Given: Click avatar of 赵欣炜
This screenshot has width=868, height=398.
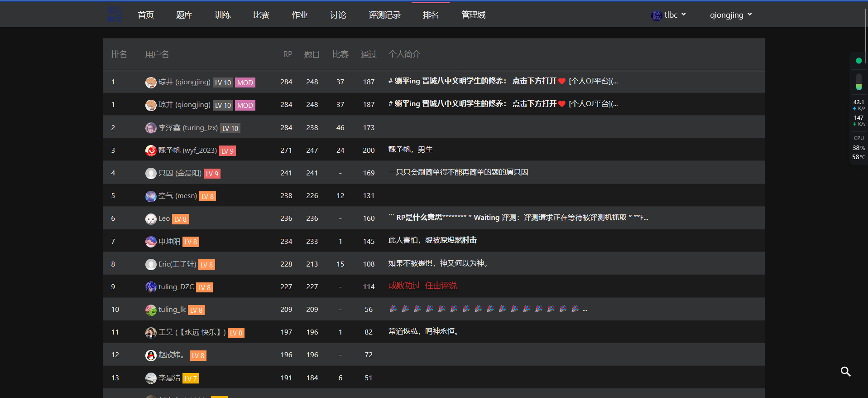Looking at the screenshot, I should [151, 355].
